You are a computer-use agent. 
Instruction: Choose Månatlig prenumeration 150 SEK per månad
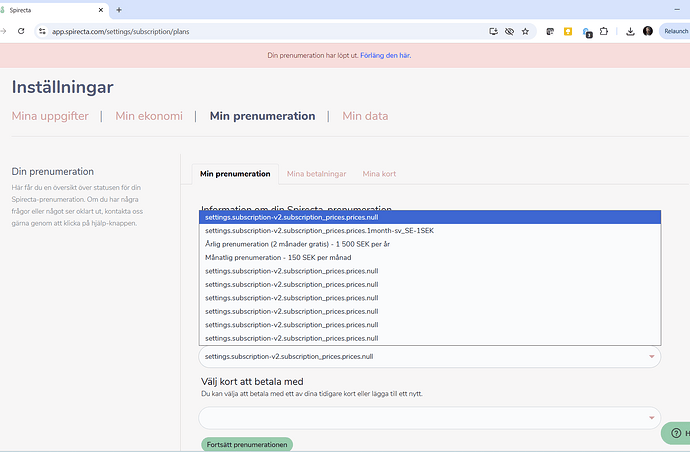430,257
